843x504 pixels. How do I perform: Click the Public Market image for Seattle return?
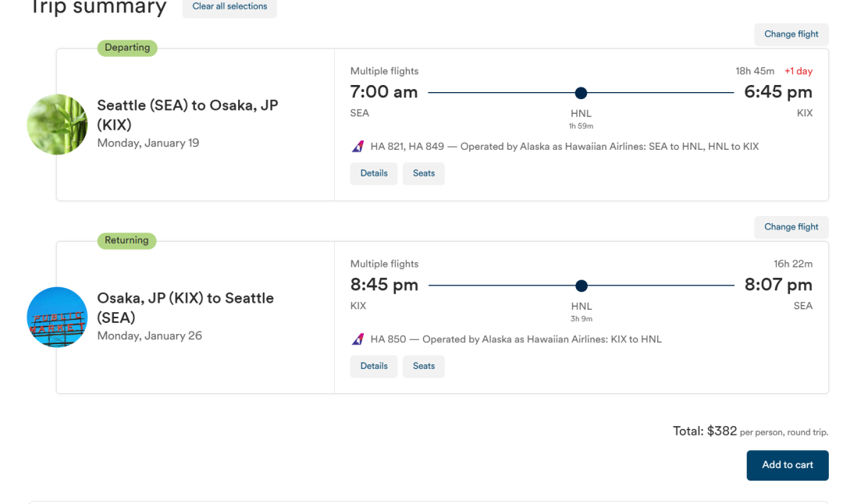[x=57, y=318]
